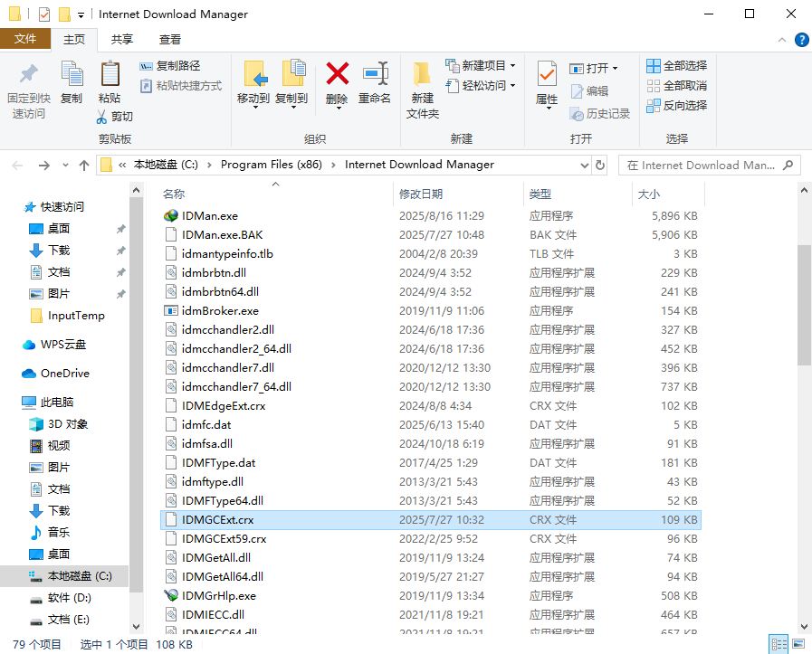Click Select All in the ribbon
The image size is (812, 654).
677,66
